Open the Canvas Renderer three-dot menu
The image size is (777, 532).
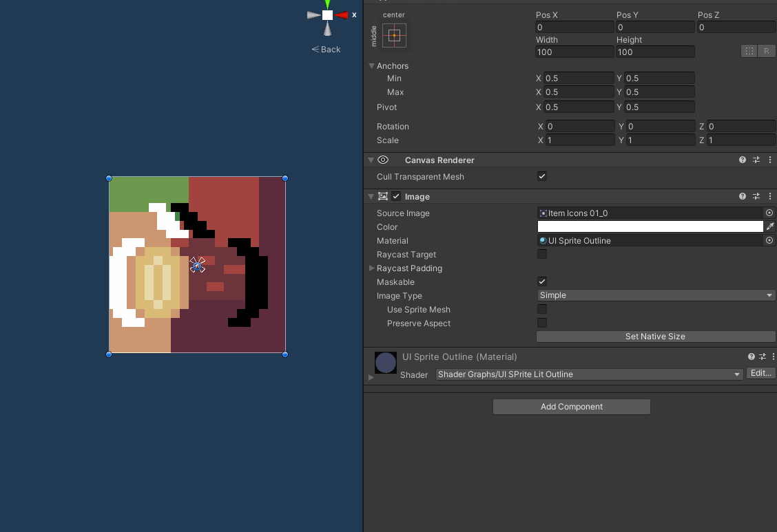point(769,160)
